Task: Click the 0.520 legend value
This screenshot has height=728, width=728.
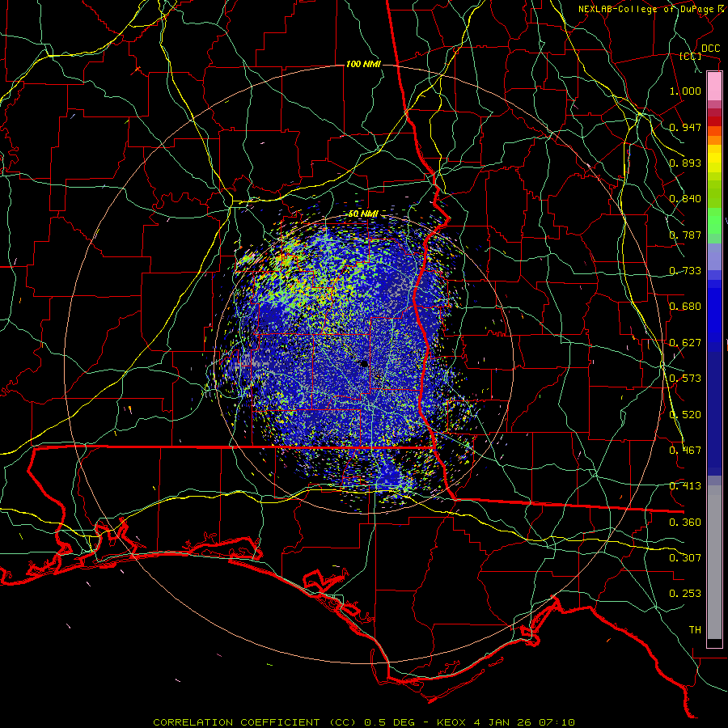Action: point(685,415)
